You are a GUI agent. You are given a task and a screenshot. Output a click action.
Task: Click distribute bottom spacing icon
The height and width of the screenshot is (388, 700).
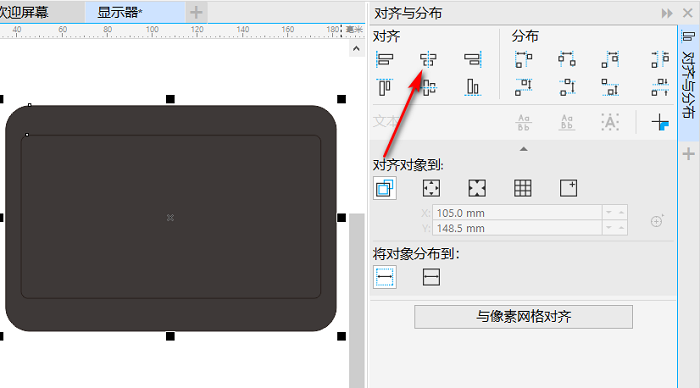click(610, 87)
